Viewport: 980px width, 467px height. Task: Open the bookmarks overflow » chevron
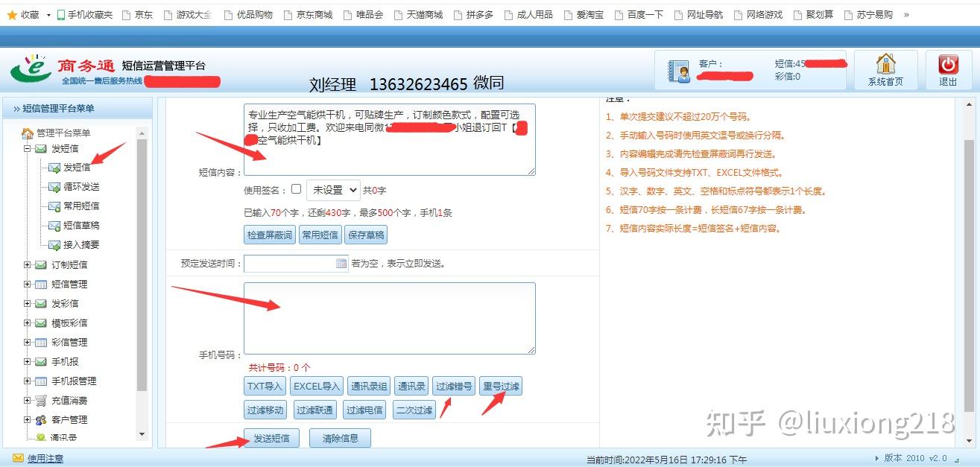coord(906,15)
